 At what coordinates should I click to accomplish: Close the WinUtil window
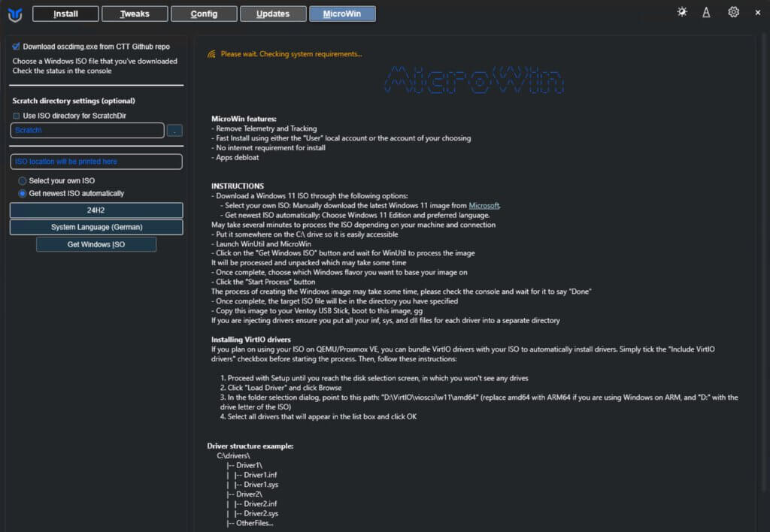pos(758,13)
